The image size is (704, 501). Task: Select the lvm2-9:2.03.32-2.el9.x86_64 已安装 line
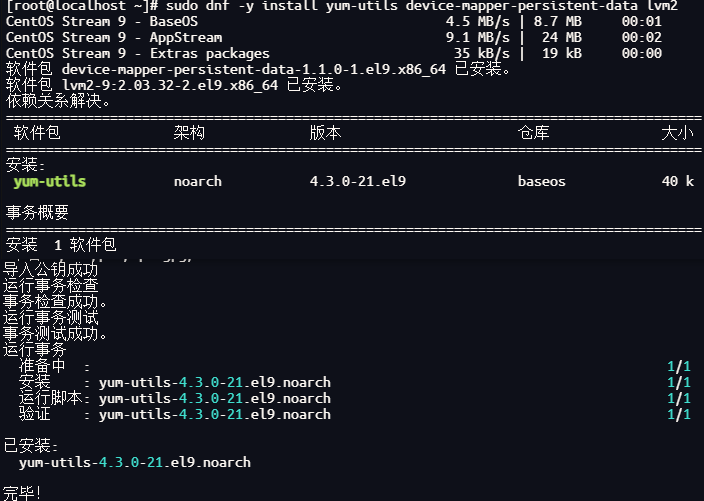[174, 85]
